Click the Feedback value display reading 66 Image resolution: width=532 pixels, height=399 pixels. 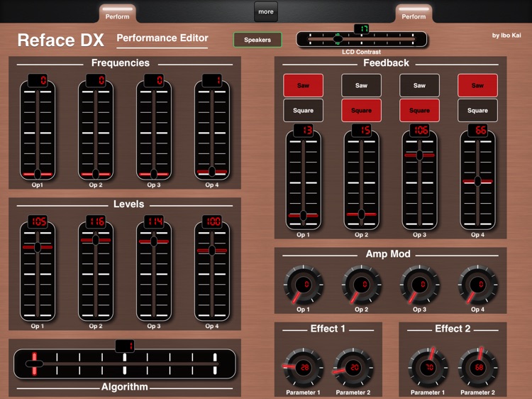[x=477, y=130]
